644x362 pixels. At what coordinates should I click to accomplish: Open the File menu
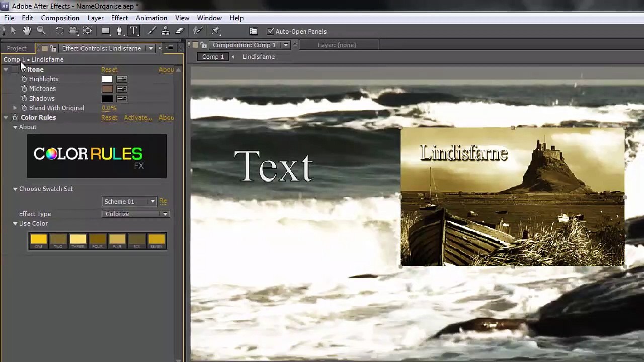click(x=9, y=18)
